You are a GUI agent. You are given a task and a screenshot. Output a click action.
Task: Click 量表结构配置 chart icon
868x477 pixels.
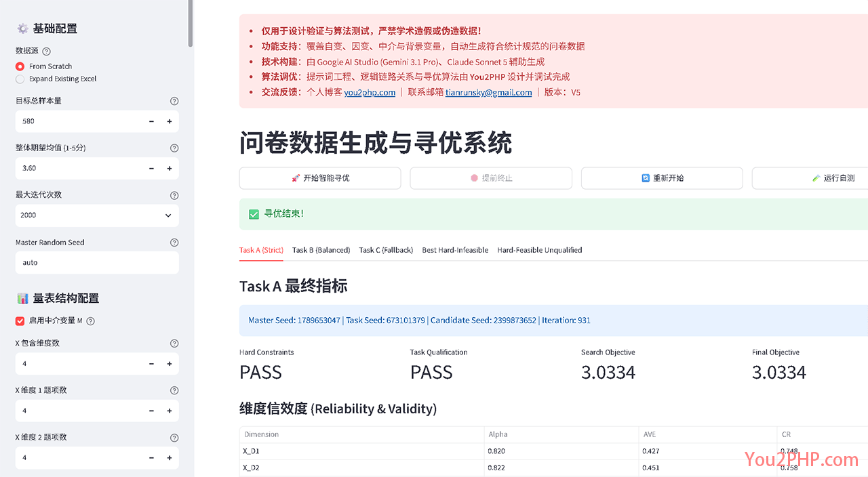(x=22, y=298)
